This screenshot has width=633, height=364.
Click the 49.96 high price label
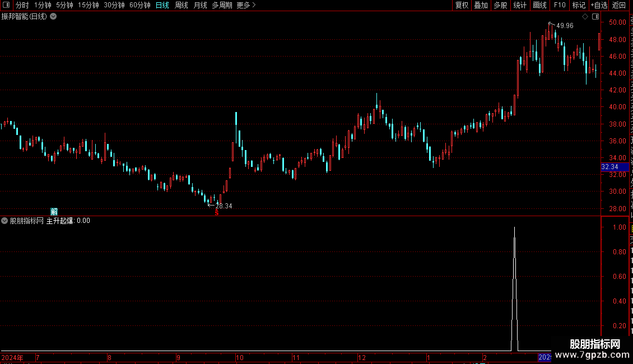coord(565,26)
